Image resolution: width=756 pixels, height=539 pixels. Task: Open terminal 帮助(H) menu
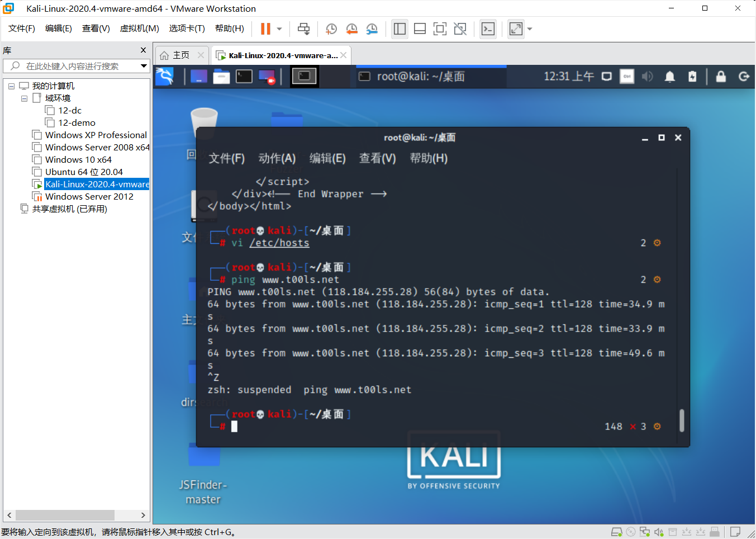point(429,158)
